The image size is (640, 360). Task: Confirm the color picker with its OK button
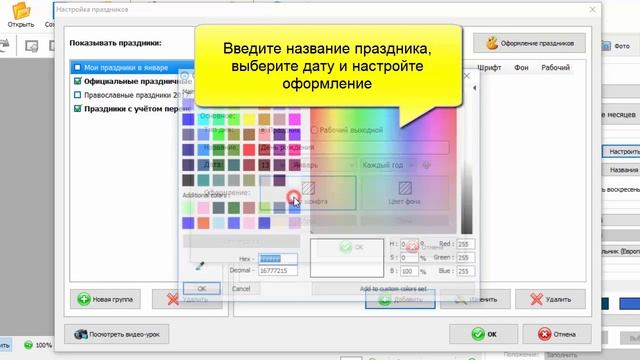tap(202, 289)
